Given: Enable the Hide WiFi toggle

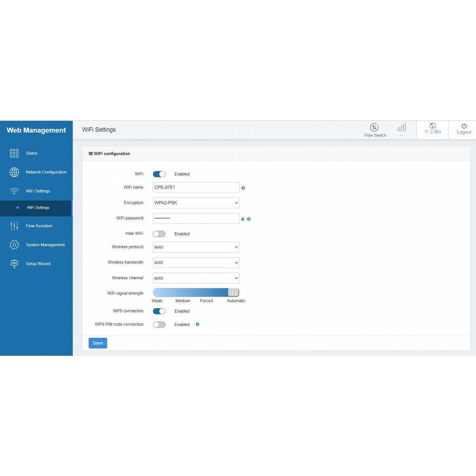Looking at the screenshot, I should click(x=159, y=234).
